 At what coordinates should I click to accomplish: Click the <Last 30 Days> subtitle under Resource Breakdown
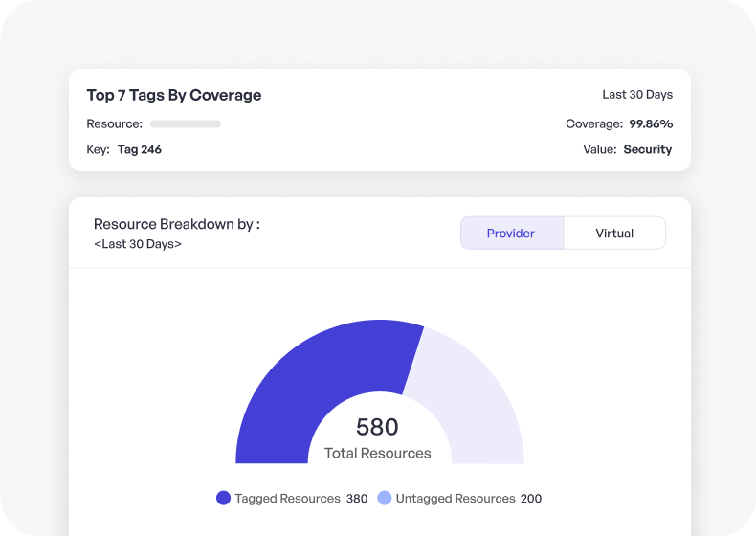point(138,244)
